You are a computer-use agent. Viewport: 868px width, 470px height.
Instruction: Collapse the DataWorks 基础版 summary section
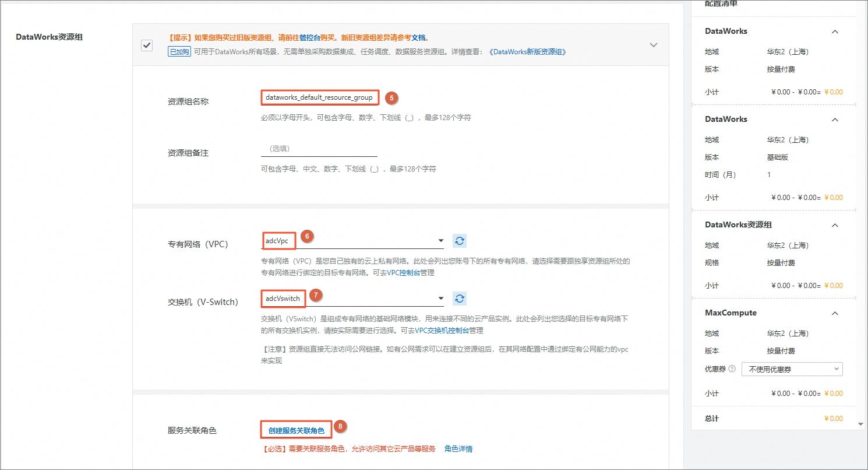pos(835,120)
